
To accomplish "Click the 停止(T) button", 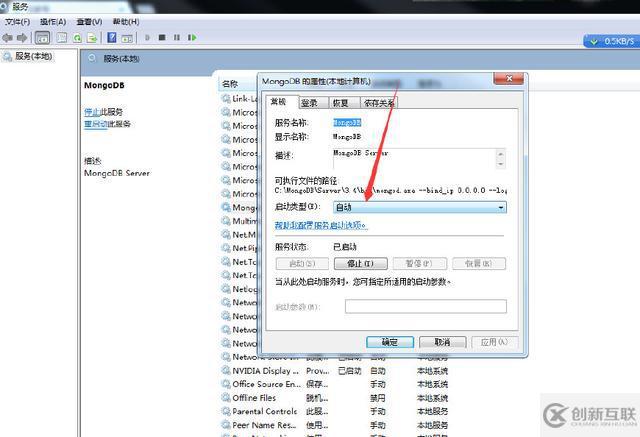I will pos(360,264).
